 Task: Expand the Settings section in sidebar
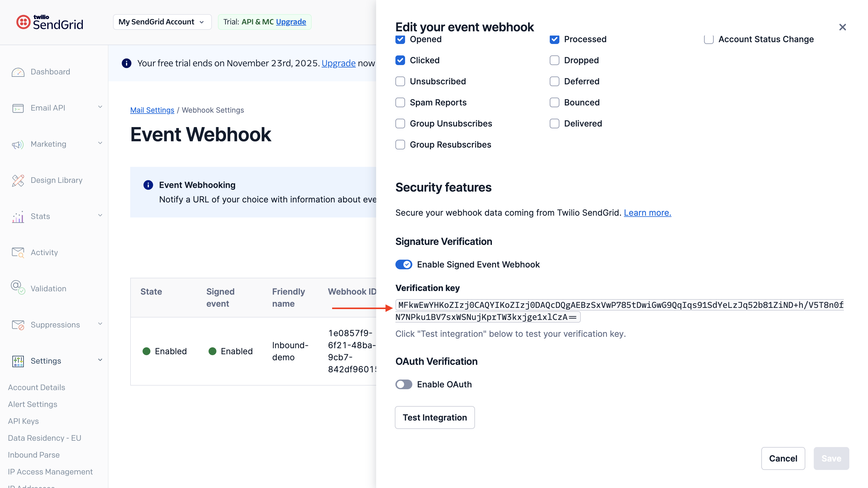click(x=99, y=360)
